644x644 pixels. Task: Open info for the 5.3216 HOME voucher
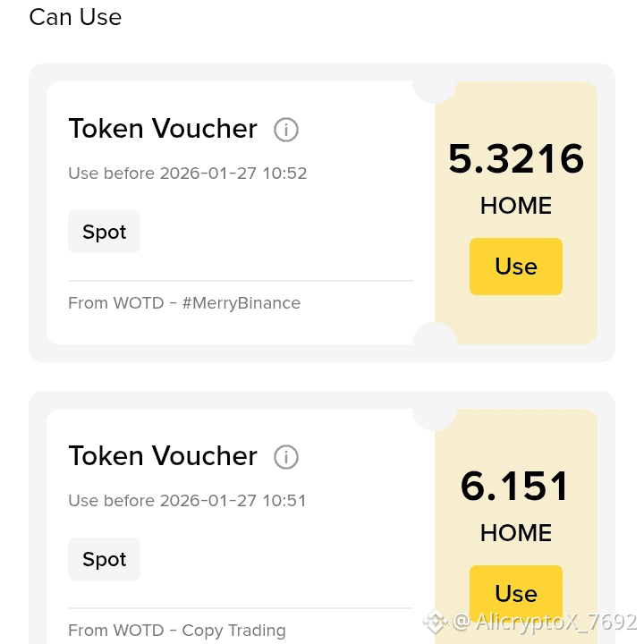(x=285, y=130)
